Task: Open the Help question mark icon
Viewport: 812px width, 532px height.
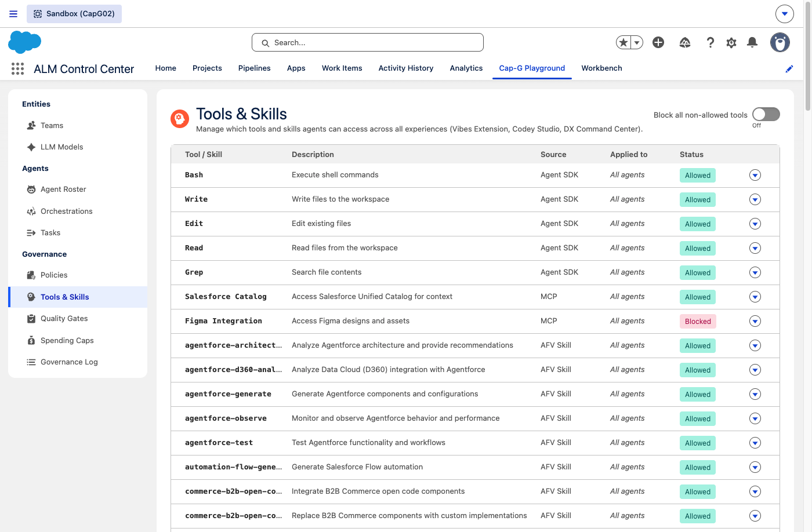Action: tap(710, 42)
